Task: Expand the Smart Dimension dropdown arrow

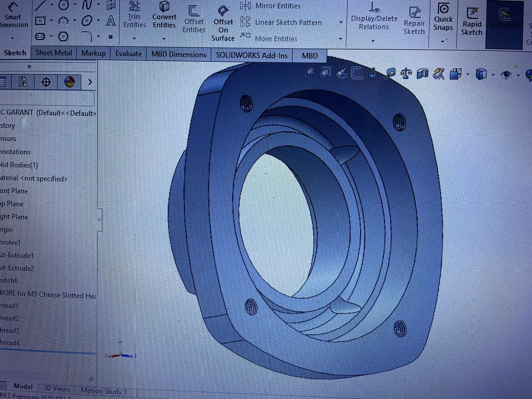Action: point(13,38)
